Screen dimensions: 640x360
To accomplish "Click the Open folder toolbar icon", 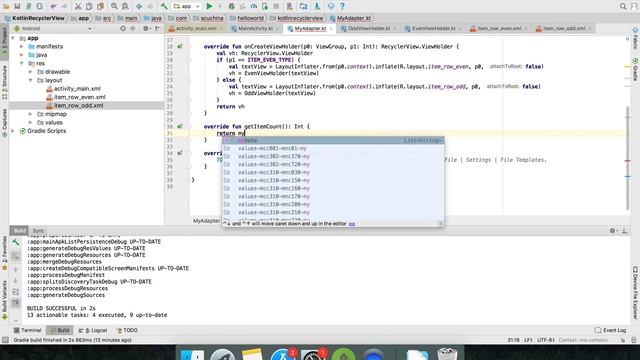I will 6,7.
